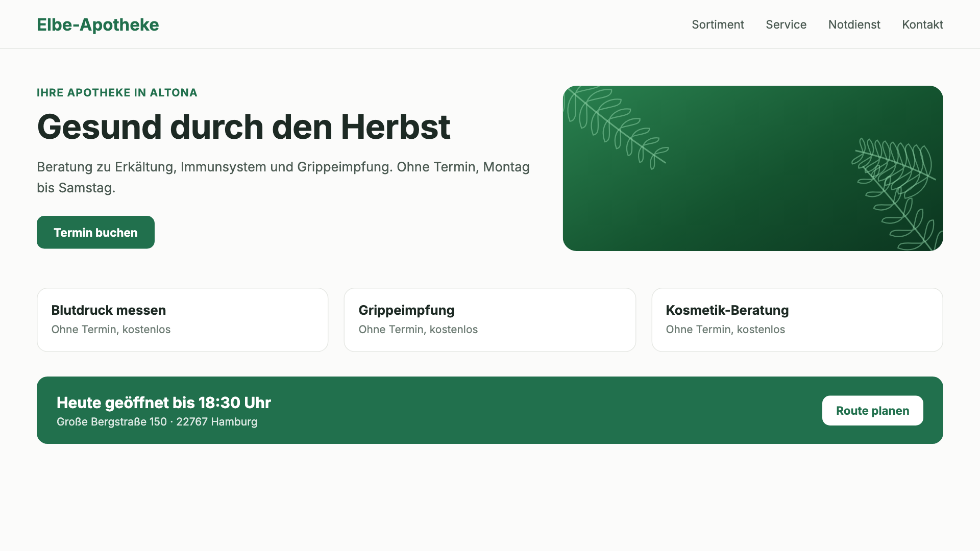This screenshot has height=551, width=980.
Task: Click the Elbe-Apotheke logo
Action: click(97, 24)
